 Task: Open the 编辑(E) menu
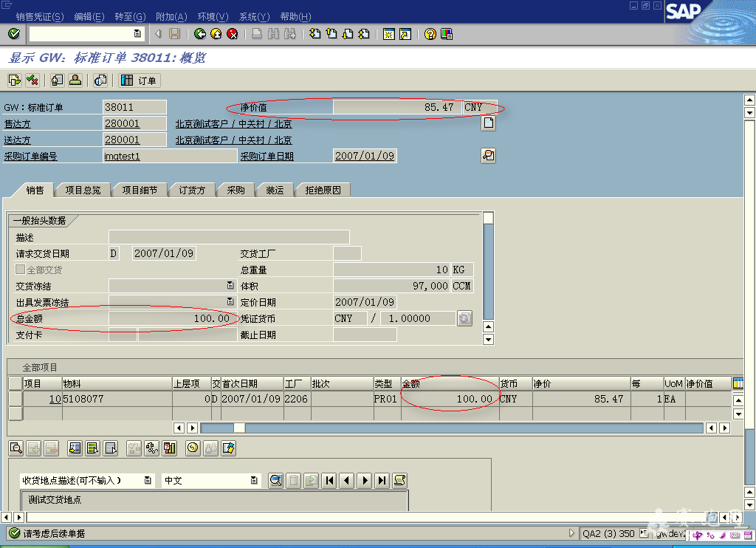(89, 17)
